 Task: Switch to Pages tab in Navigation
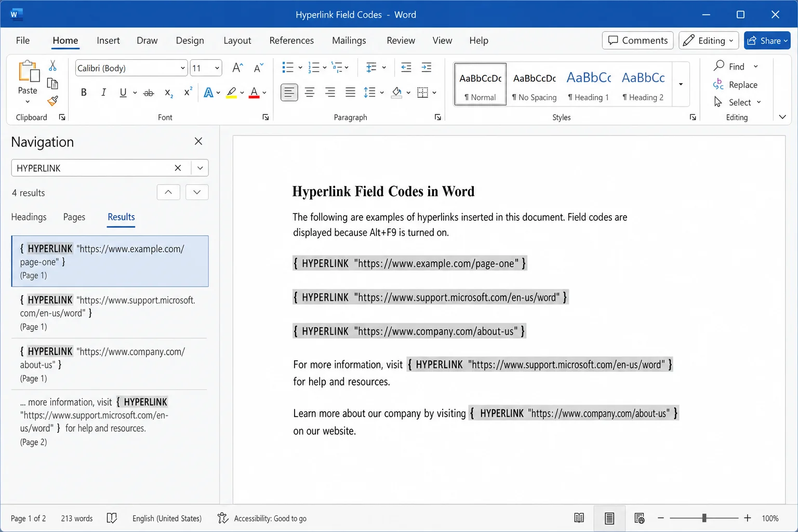[74, 217]
